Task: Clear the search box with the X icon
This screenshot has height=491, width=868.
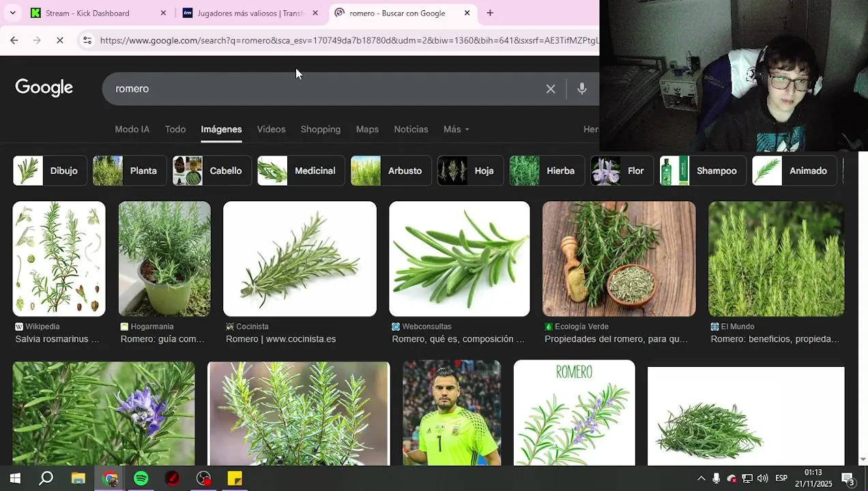Action: click(551, 89)
